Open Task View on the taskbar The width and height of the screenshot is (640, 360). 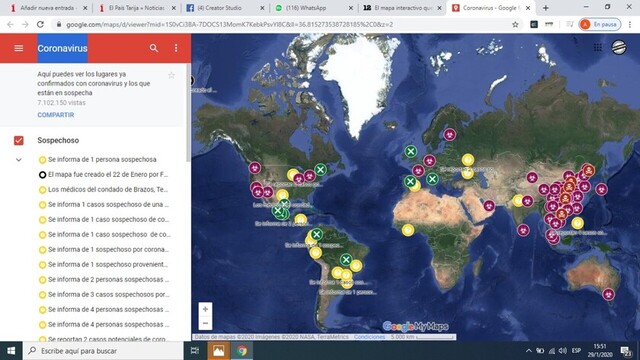(x=195, y=351)
